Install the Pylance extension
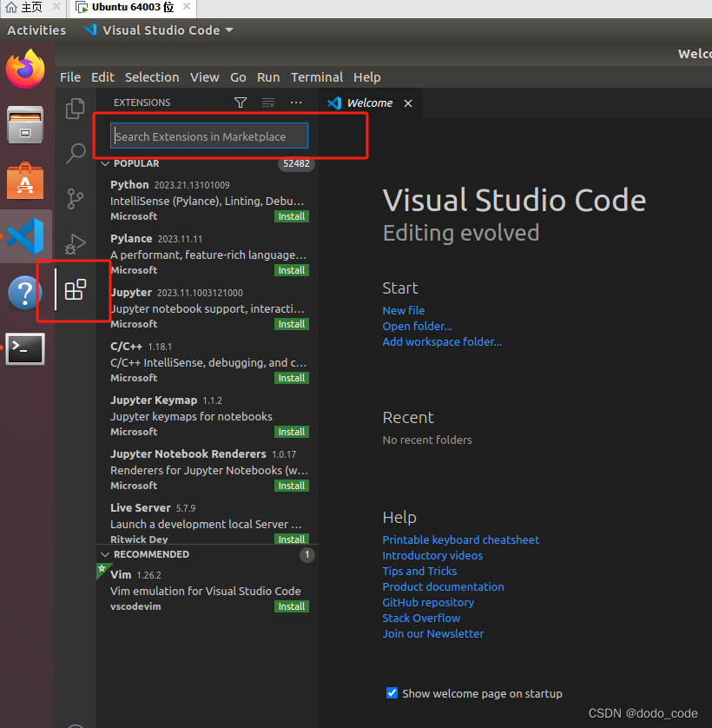This screenshot has height=728, width=712. point(292,270)
